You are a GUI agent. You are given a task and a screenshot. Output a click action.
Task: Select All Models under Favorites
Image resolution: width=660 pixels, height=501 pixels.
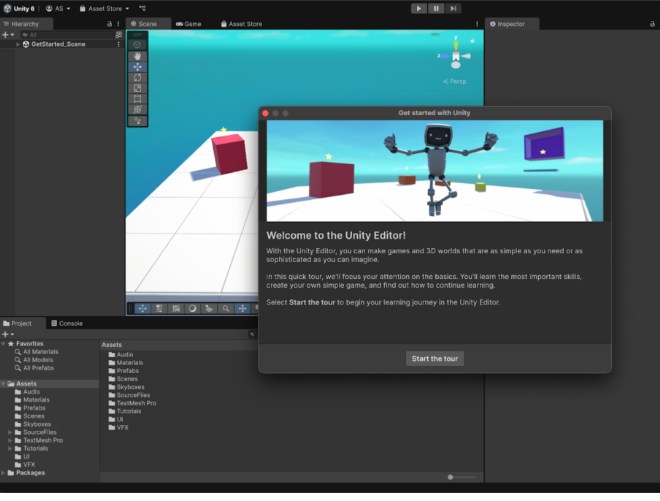click(38, 360)
